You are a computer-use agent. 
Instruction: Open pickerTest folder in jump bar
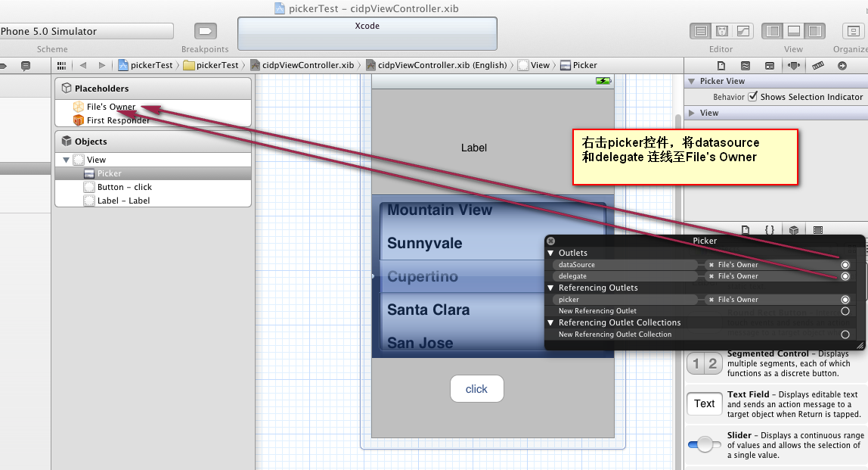click(x=211, y=65)
